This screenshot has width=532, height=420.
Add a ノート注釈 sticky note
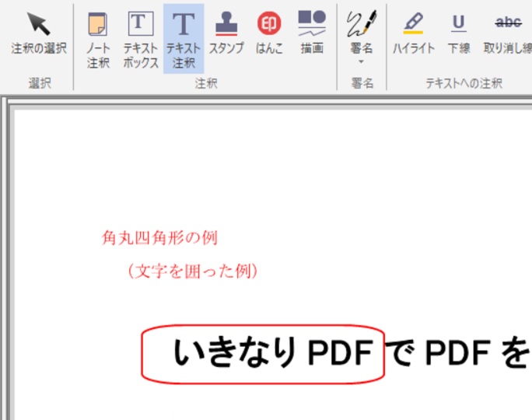(x=98, y=40)
